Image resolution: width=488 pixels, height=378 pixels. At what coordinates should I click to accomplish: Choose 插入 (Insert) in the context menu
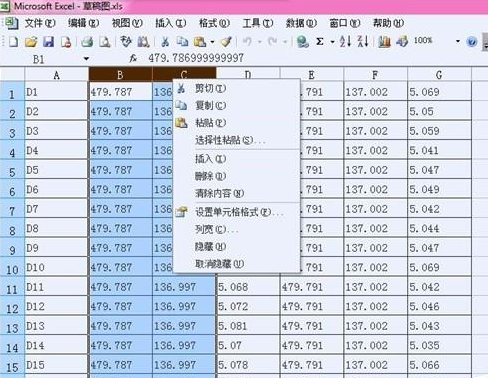[x=237, y=159]
